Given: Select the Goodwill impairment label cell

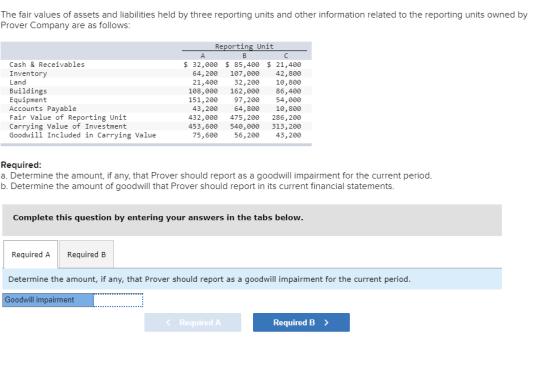Looking at the screenshot, I should 48,300.
